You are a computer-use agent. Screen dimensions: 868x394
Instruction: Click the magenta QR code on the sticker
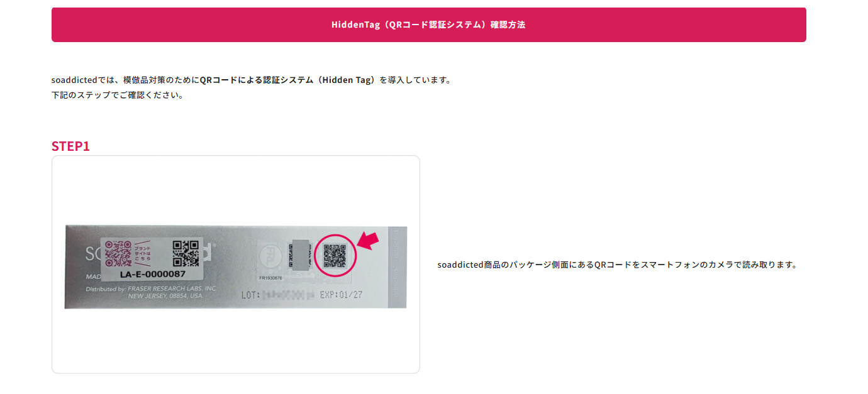click(118, 254)
